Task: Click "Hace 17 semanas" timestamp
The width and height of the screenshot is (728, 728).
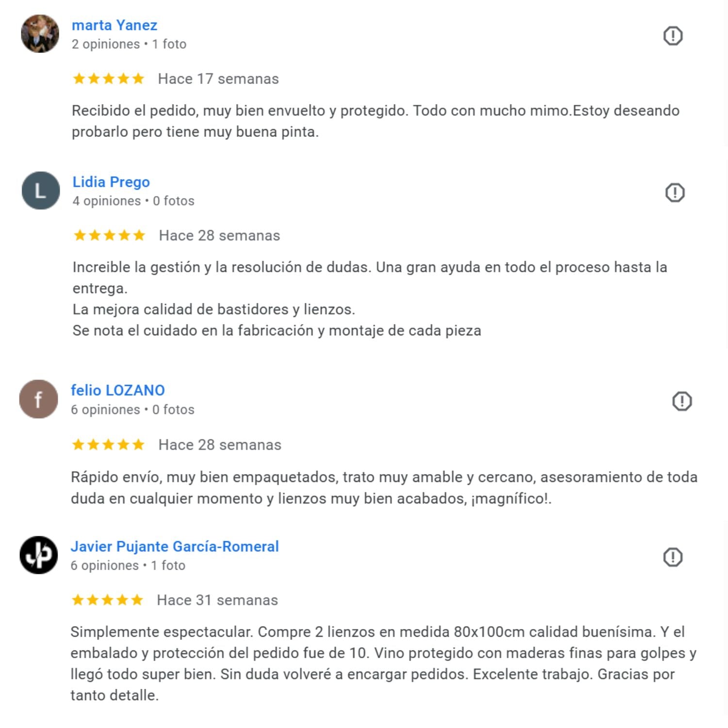Action: pos(218,79)
